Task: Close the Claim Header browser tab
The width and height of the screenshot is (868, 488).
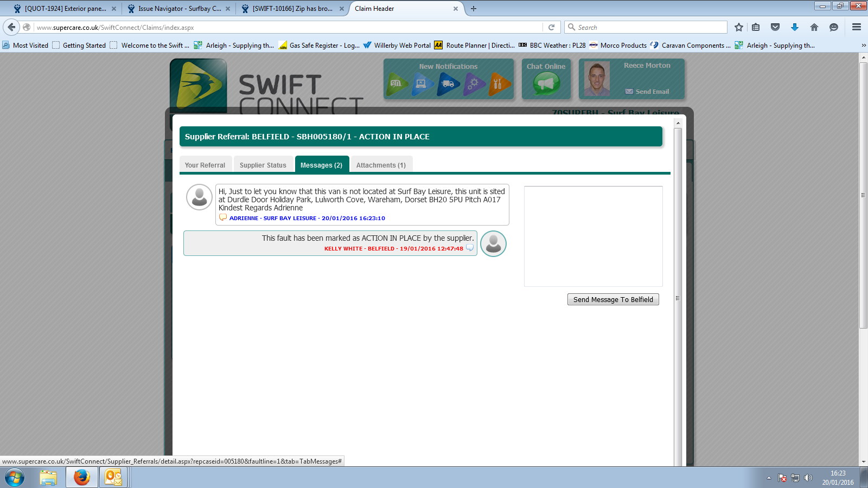Action: coord(456,9)
